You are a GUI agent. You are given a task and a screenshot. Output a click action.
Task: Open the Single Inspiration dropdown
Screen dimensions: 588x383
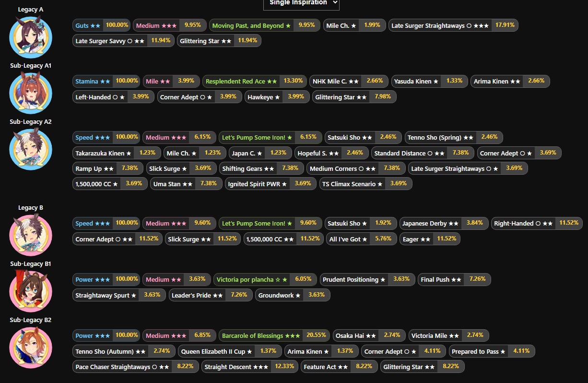301,3
